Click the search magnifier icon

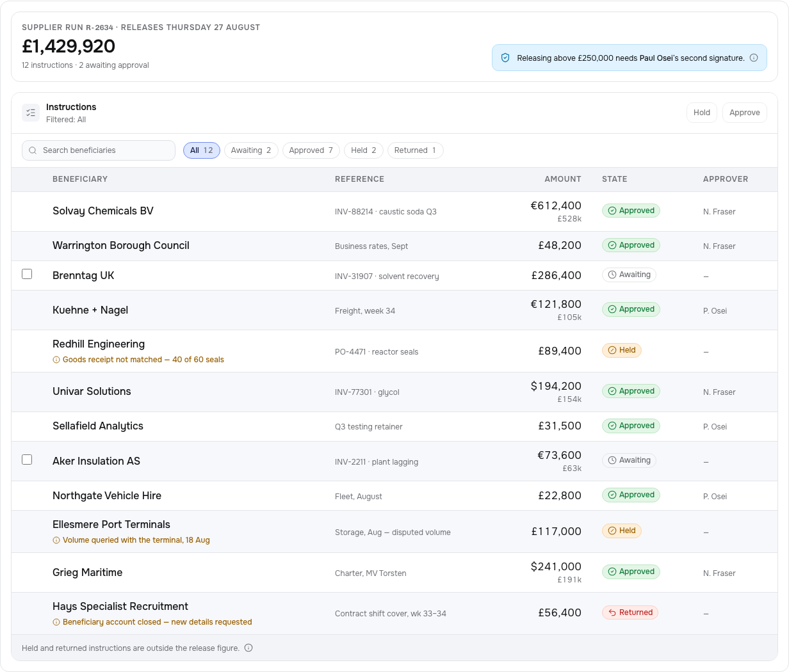pyautogui.click(x=33, y=150)
